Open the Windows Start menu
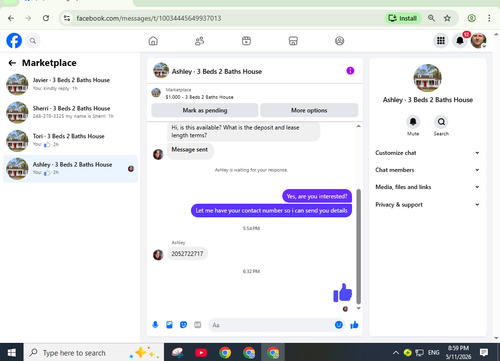This screenshot has width=500, height=361. pos(12,352)
